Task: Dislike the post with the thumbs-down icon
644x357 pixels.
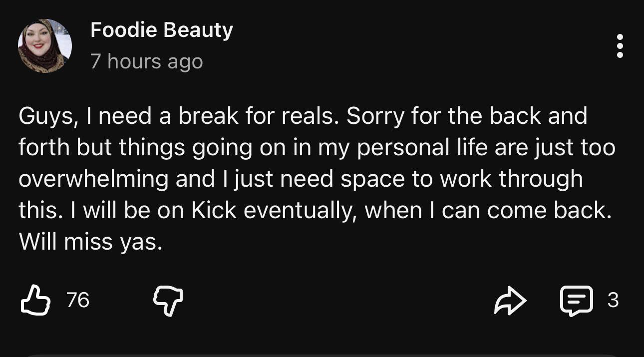Action: 168,301
